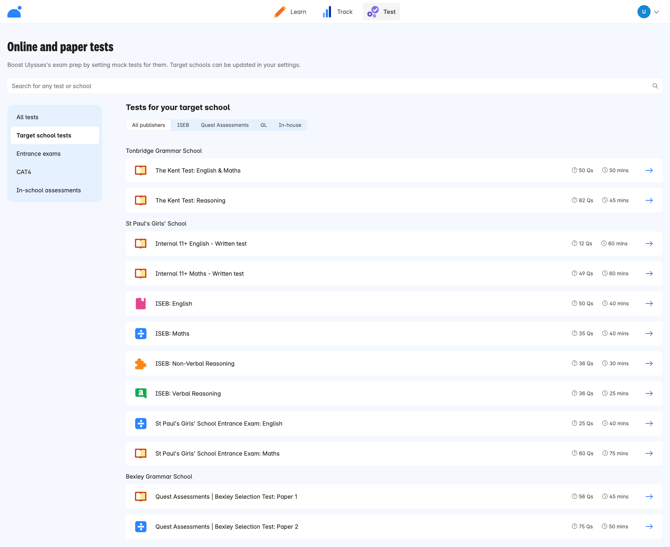Open Bexley Selection Test: Paper 1
The height and width of the screenshot is (547, 670).
pyautogui.click(x=394, y=497)
